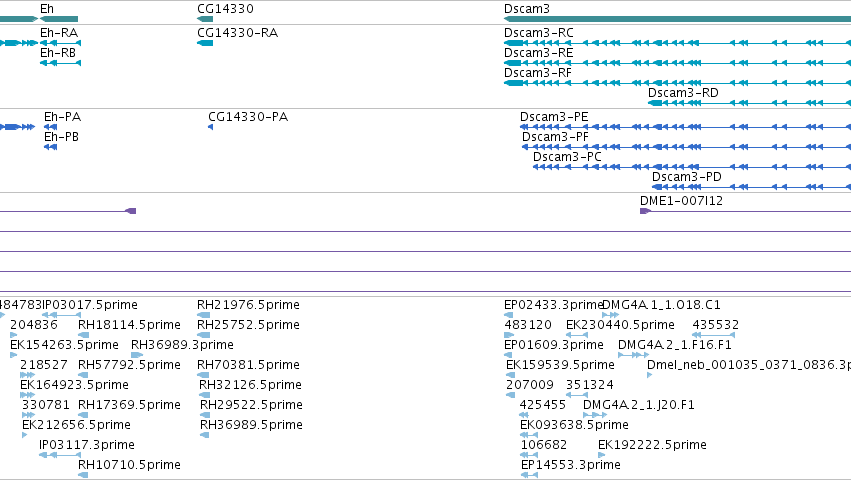
Task: Click the RH21976.5prime EST glyph
Action: (204, 315)
